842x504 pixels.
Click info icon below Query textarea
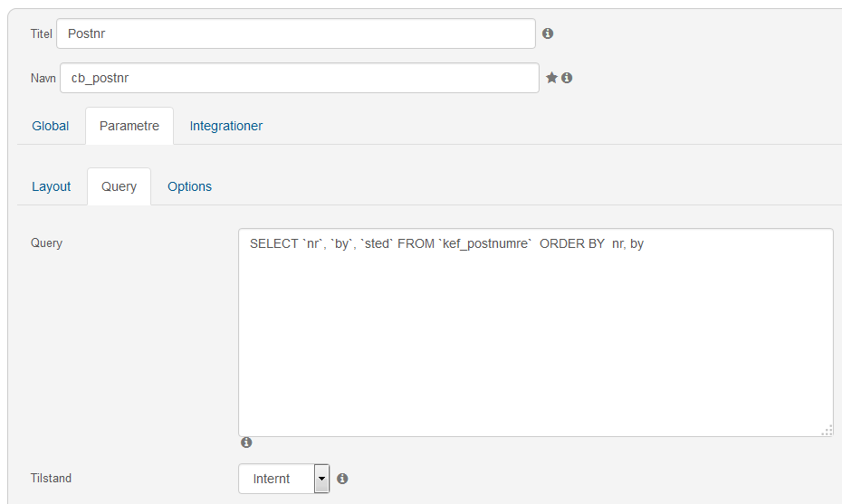246,442
